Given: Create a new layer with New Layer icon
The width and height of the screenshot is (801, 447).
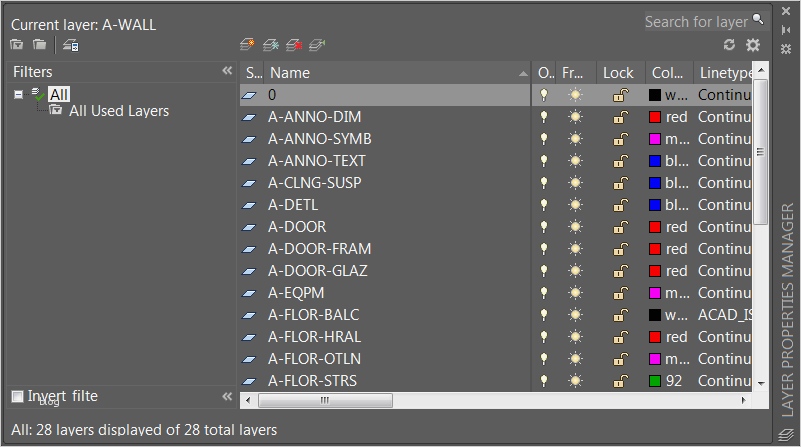Looking at the screenshot, I should pyautogui.click(x=248, y=45).
